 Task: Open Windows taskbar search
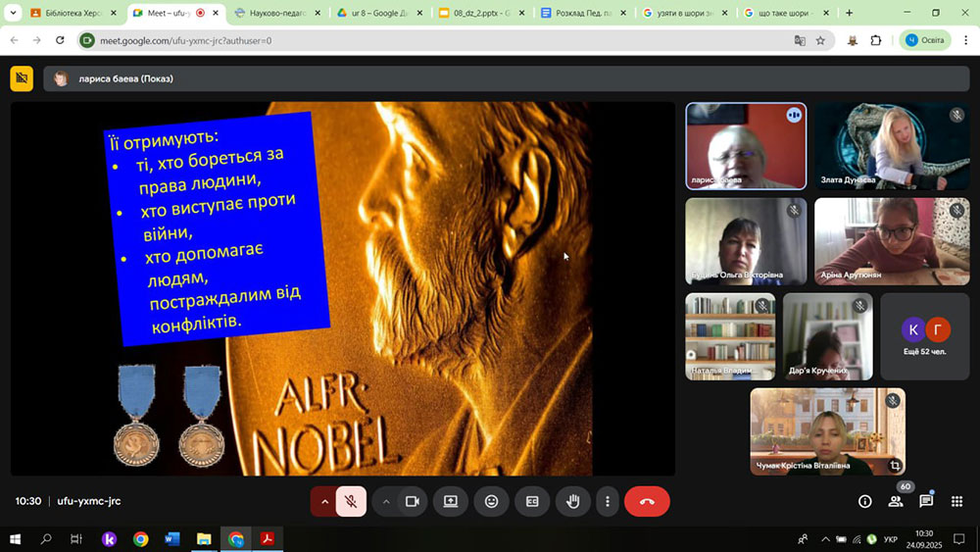click(x=46, y=539)
